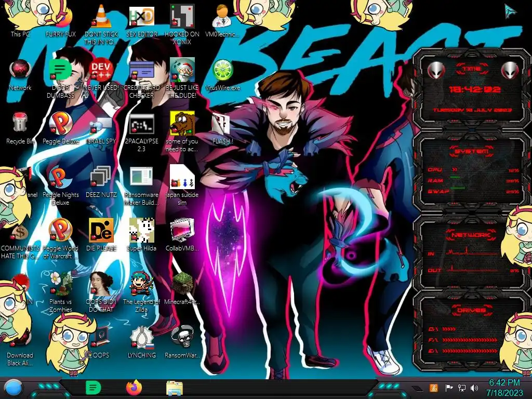Click the NETWORK widget header
This screenshot has height=399, width=532.
click(x=471, y=235)
